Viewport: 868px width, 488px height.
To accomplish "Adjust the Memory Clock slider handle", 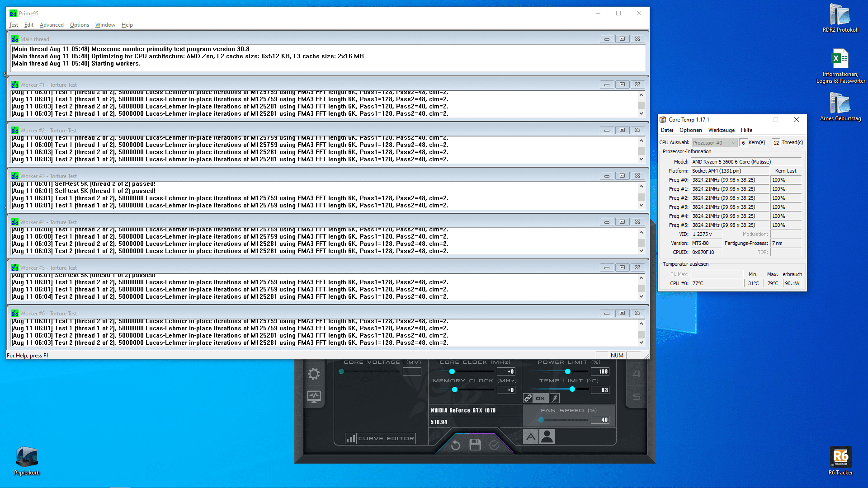I will tap(455, 389).
